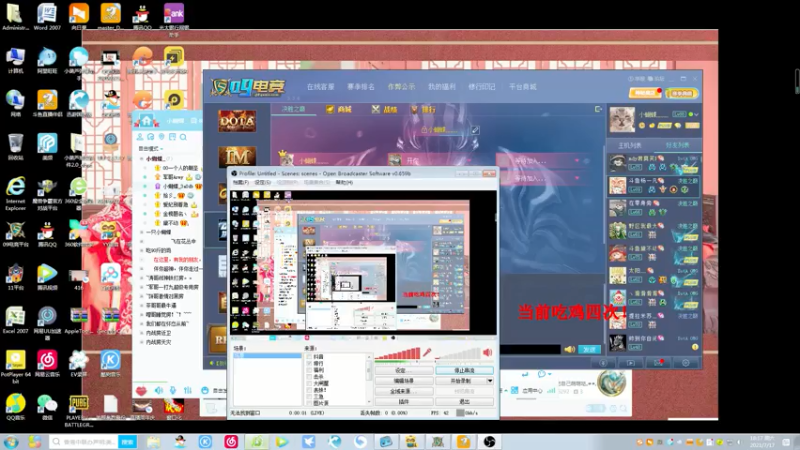Screen dimensions: 800x450
Task: Open equalizer icon in voice chat bottom bar
Action: 188,390
